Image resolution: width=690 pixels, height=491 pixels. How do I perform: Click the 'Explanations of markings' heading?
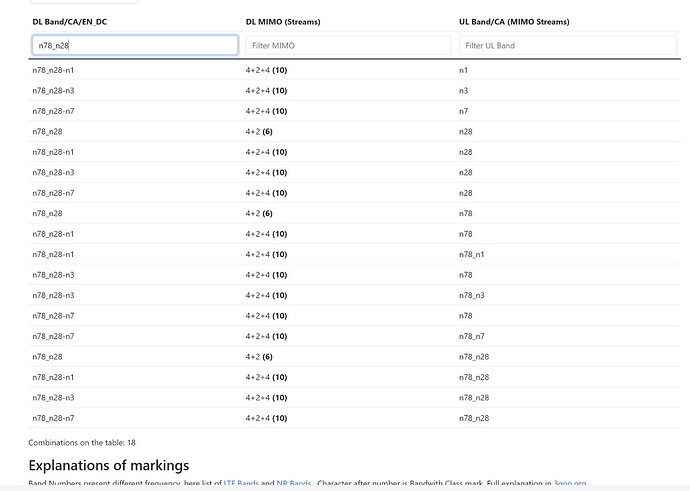point(109,465)
